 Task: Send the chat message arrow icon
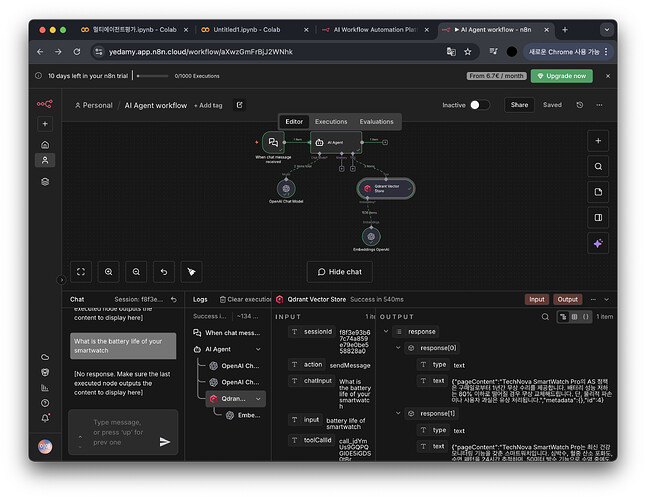click(164, 441)
